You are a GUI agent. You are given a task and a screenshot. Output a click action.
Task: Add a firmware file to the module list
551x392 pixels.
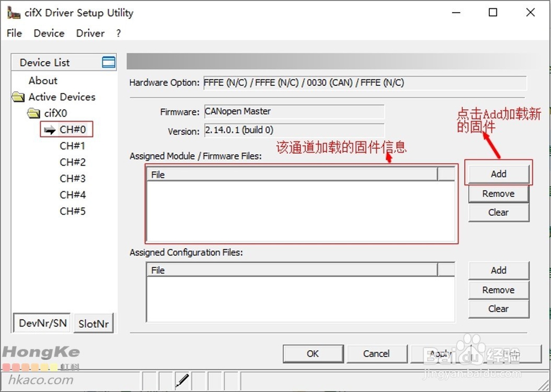point(498,174)
